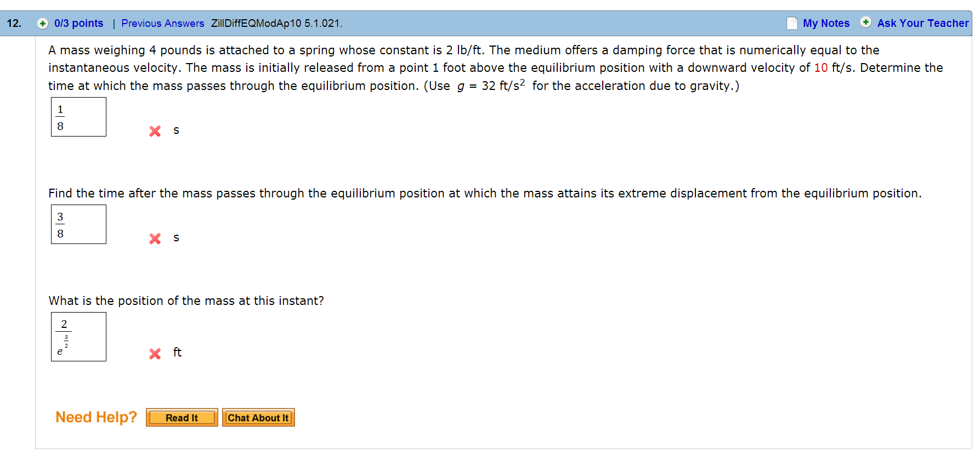The width and height of the screenshot is (980, 476).
Task: Click the answer box with the exponential fraction
Action: coord(78,337)
